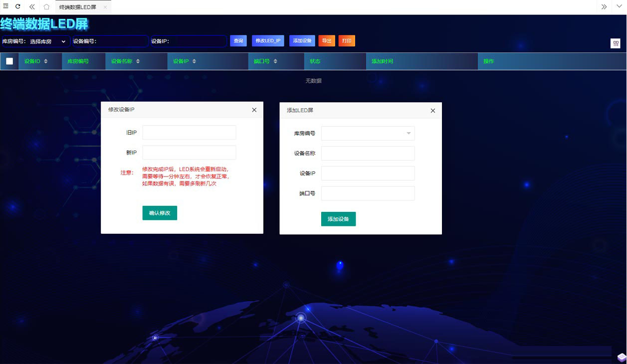The width and height of the screenshot is (627, 364).
Task: Click the orange 导出 export button
Action: (x=326, y=41)
